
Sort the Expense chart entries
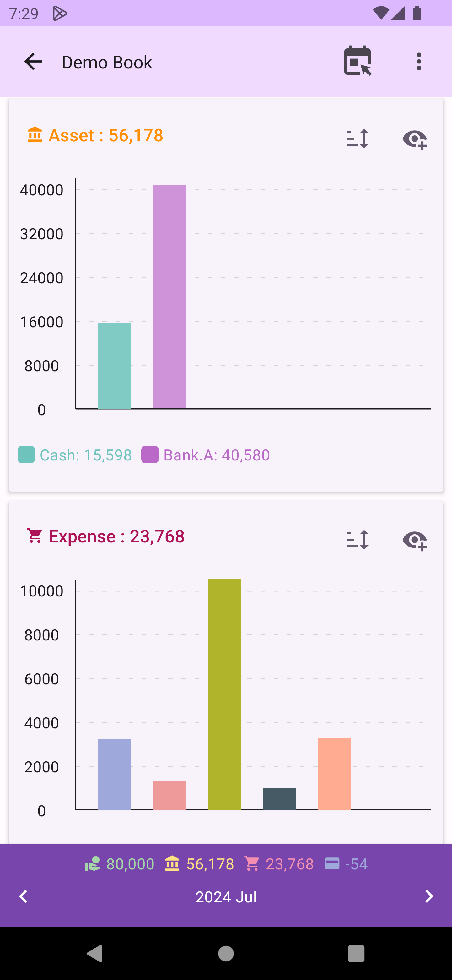click(x=357, y=540)
